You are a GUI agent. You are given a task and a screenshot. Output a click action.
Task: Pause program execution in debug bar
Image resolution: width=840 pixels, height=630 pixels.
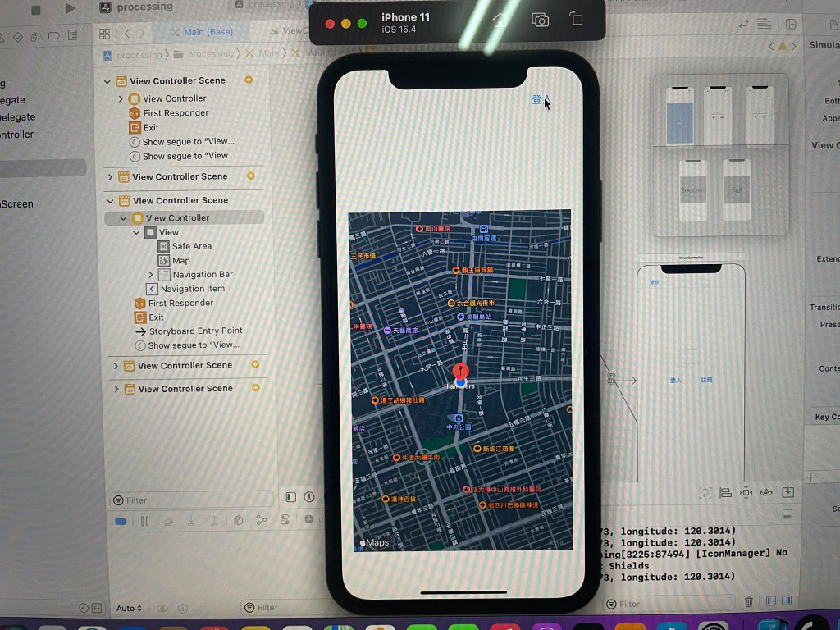(x=144, y=521)
